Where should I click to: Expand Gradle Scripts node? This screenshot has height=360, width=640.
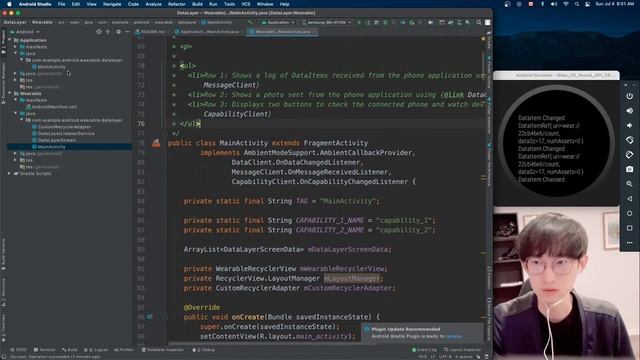click(x=10, y=173)
